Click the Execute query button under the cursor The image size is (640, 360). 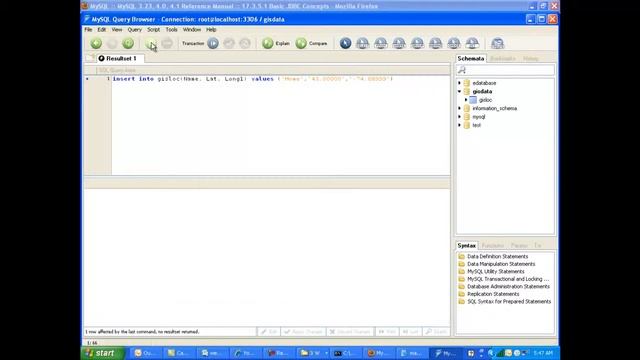tap(151, 43)
